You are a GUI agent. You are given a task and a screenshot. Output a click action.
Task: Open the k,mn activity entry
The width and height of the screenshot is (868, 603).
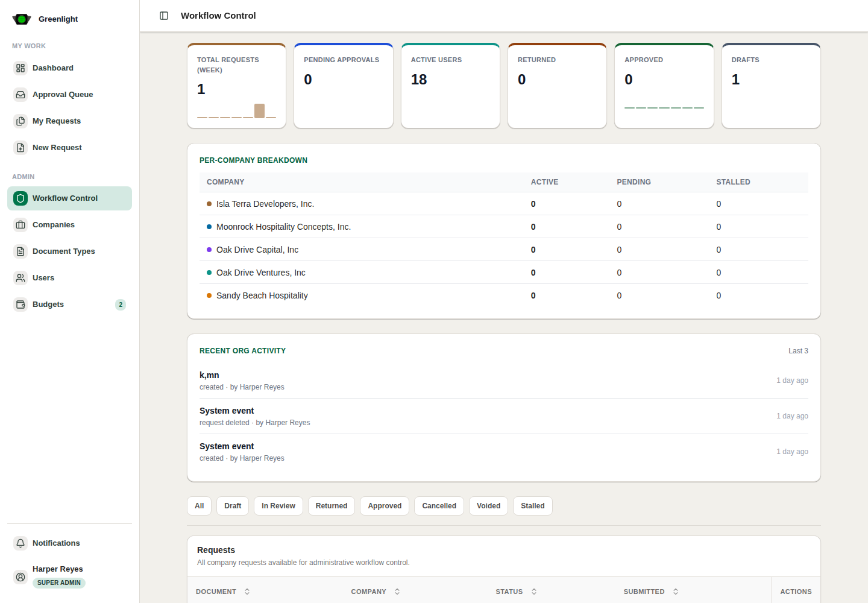coord(504,380)
